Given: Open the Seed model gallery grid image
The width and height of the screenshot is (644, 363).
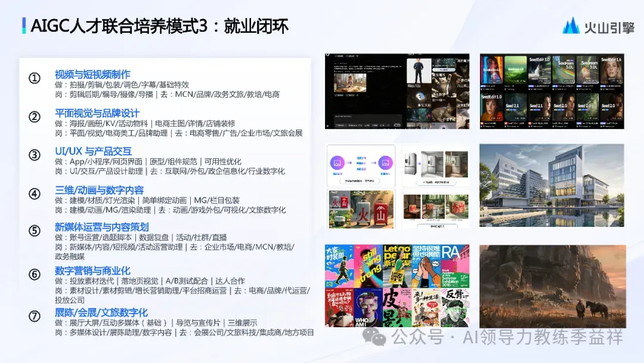Looking at the screenshot, I should click(x=552, y=91).
